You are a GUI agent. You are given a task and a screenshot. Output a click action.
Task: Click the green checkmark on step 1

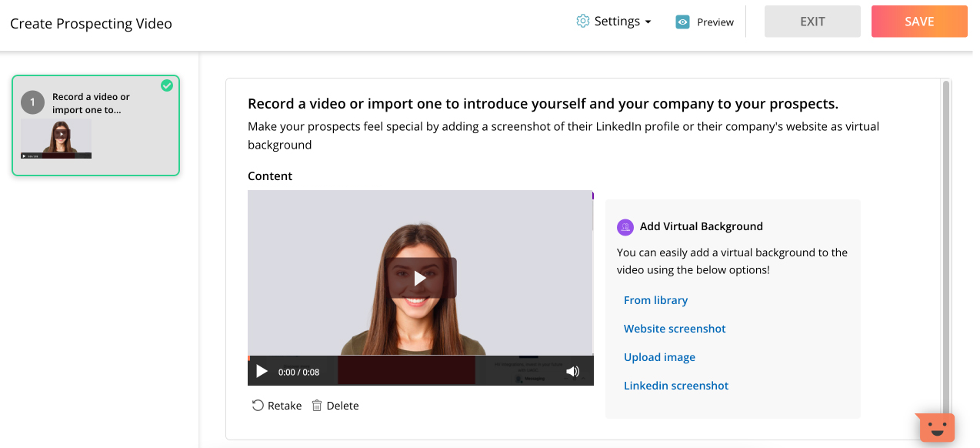(x=167, y=85)
